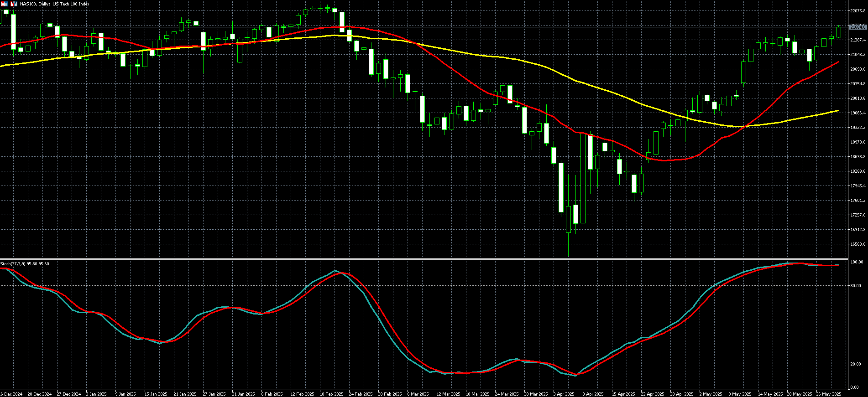Click the '28 Mar 2025' date label
Viewport: 868px width, 397px height.
(x=536, y=394)
